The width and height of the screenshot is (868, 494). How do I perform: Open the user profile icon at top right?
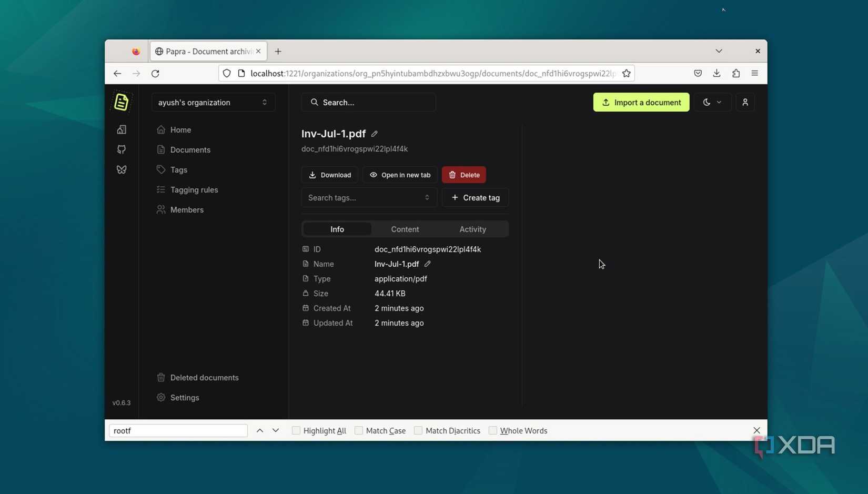pyautogui.click(x=745, y=102)
